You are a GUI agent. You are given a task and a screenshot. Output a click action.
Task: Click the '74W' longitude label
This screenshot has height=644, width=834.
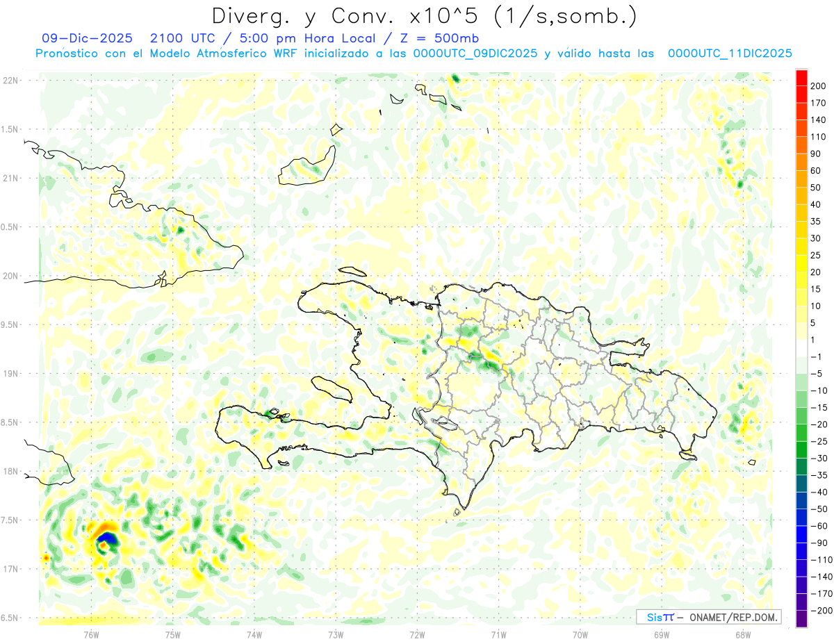(254, 634)
